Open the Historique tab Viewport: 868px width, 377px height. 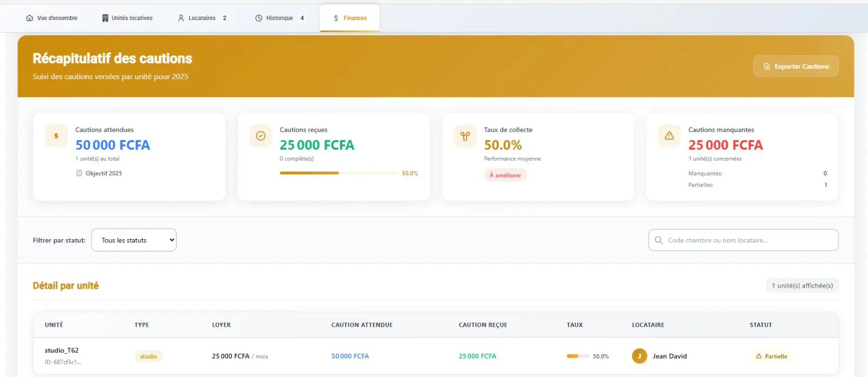[x=280, y=18]
